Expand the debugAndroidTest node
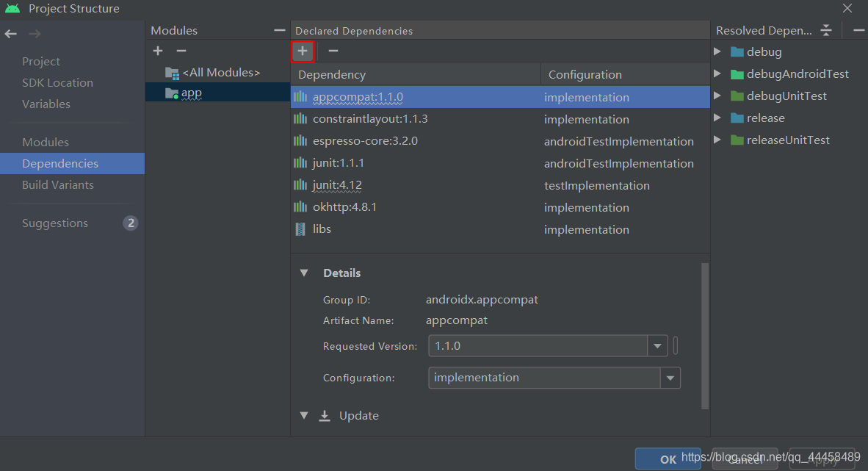The width and height of the screenshot is (868, 471). [x=717, y=73]
